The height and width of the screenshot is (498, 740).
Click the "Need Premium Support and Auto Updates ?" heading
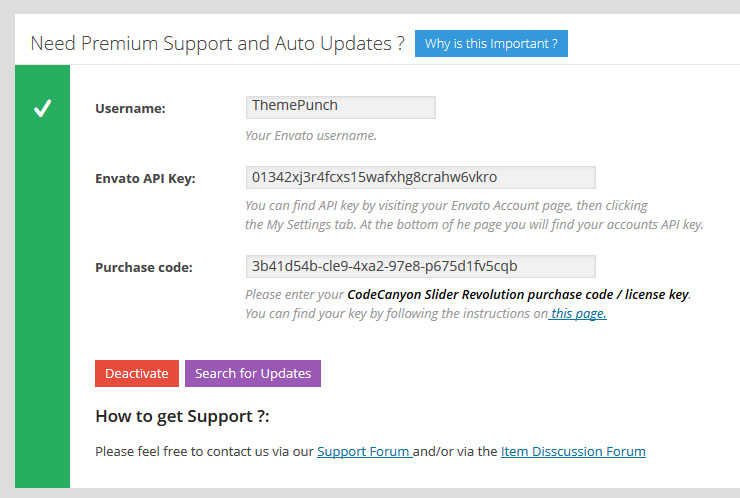coord(217,43)
